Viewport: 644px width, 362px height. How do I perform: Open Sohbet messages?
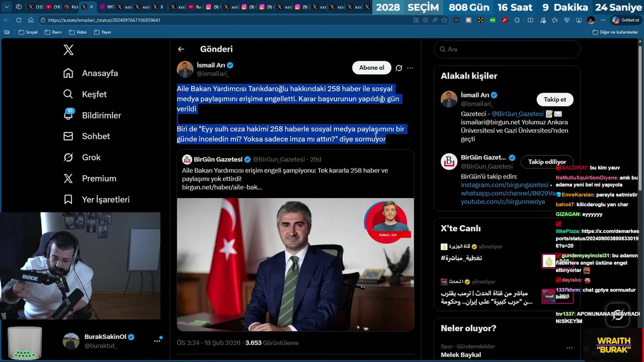(87, 136)
